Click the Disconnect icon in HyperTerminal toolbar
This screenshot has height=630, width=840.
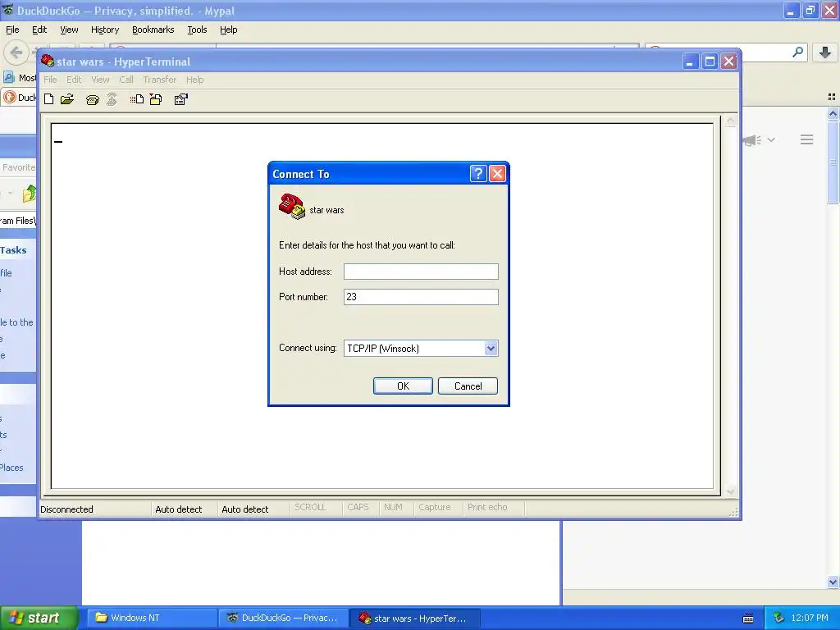click(112, 99)
